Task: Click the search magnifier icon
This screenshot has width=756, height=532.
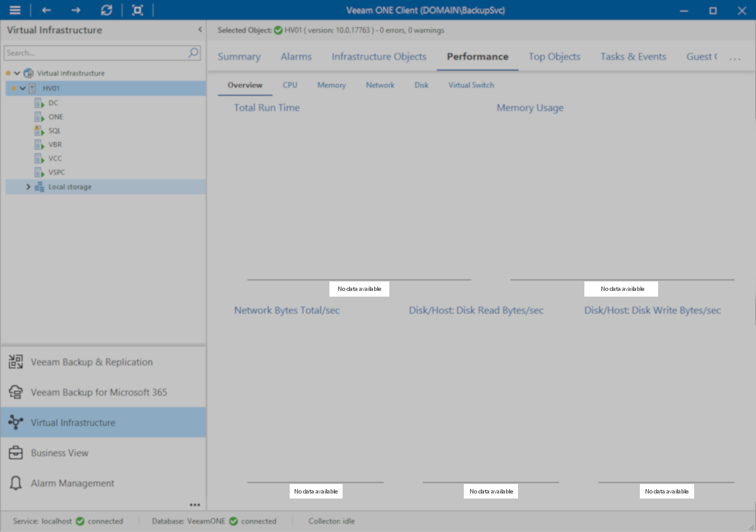Action: pos(193,52)
